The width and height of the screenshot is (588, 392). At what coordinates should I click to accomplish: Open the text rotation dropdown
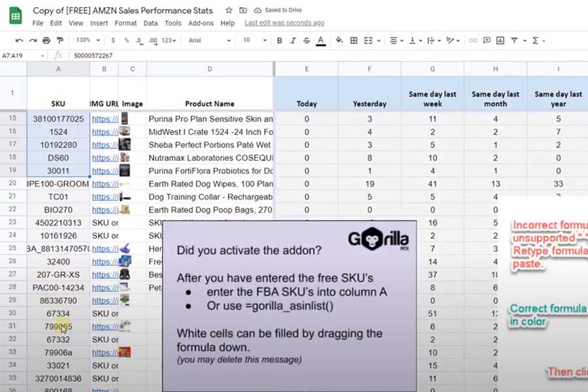click(453, 41)
